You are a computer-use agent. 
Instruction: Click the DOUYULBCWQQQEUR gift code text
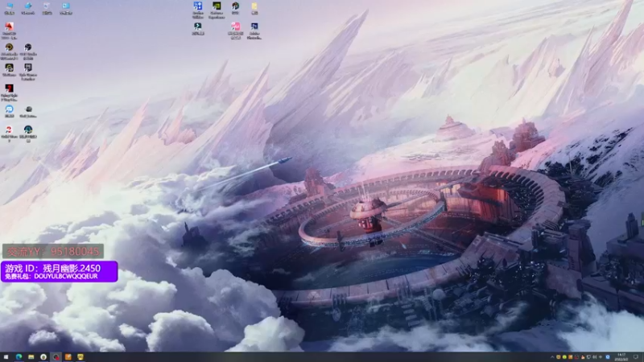(66, 277)
